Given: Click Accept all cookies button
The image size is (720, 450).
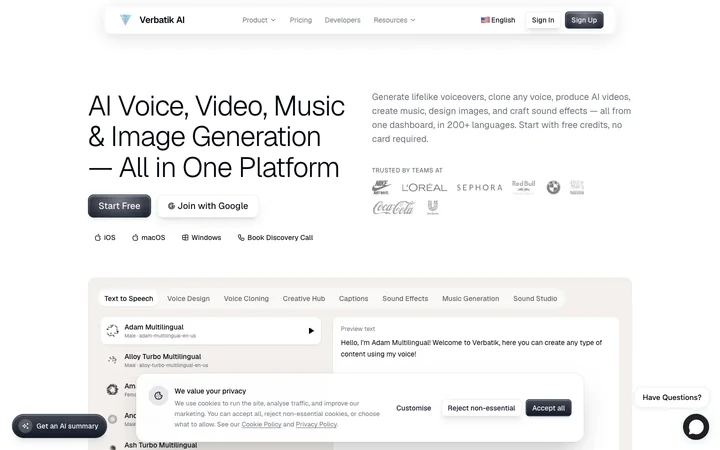Looking at the screenshot, I should click(548, 408).
